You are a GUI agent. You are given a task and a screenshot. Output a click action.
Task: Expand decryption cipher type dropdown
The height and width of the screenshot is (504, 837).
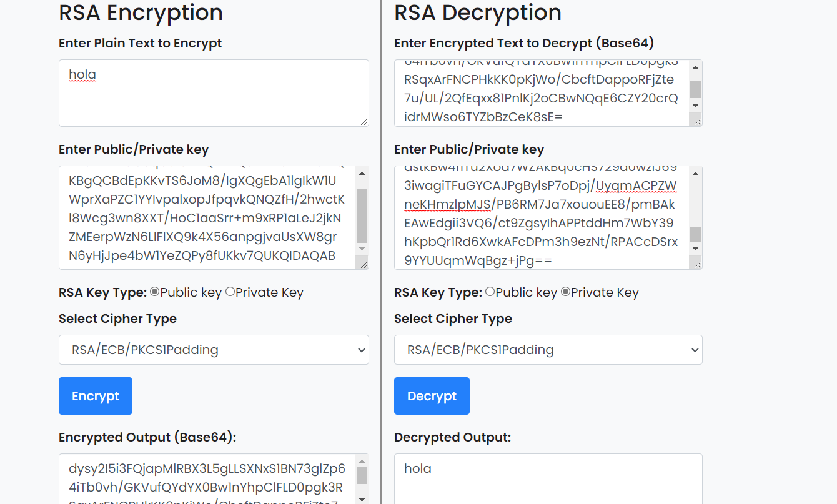tap(548, 350)
